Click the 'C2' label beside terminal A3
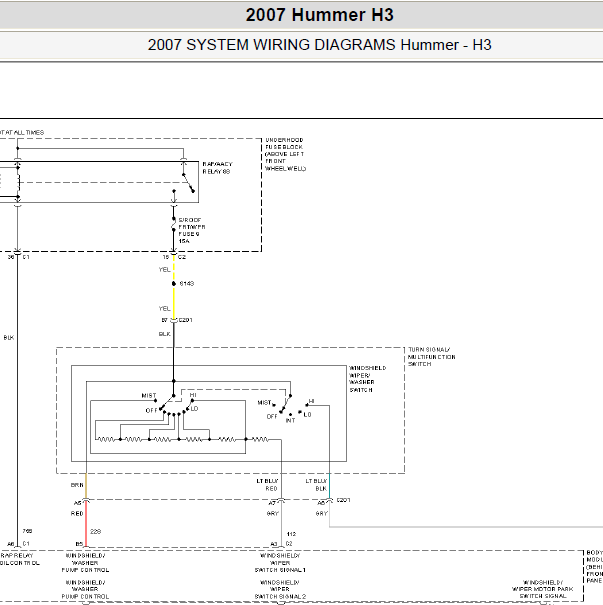This screenshot has height=605, width=603. pyautogui.click(x=289, y=544)
